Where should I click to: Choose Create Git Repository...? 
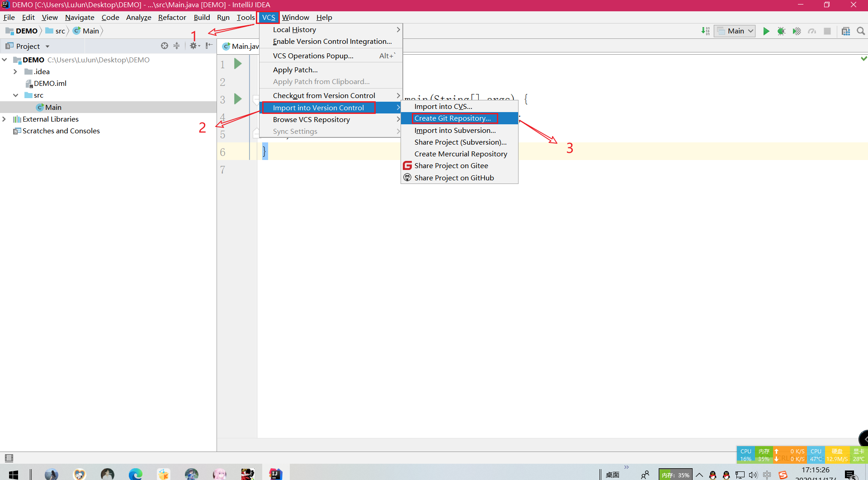point(459,118)
